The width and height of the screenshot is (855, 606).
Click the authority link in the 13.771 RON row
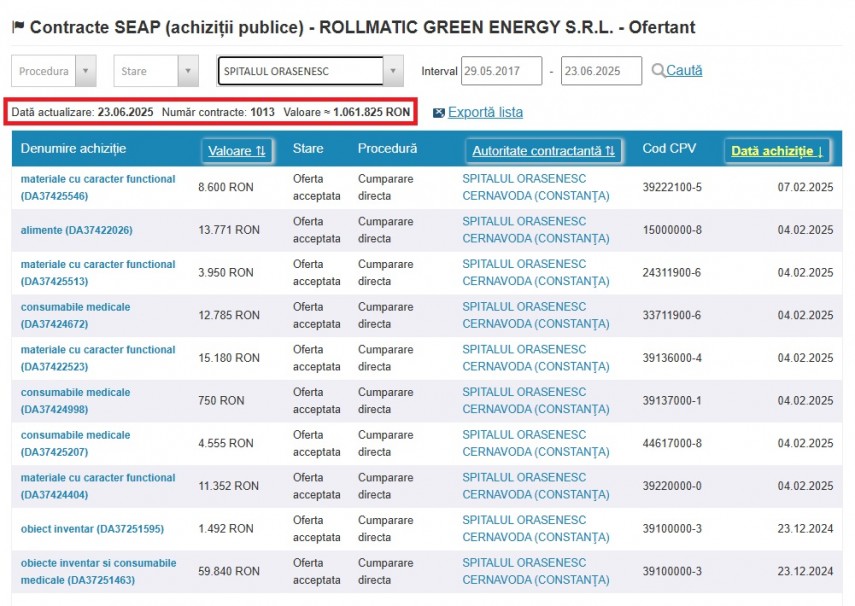pyautogui.click(x=536, y=230)
